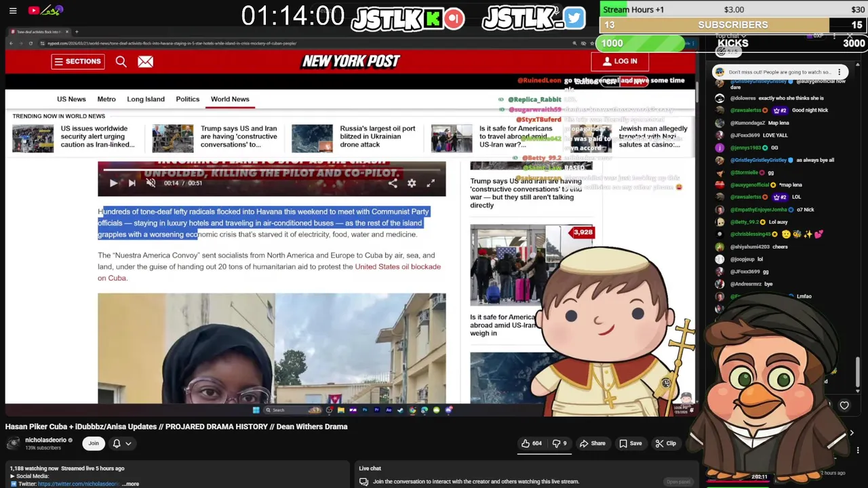Open the channel avatar for nicholasdeorio
868x488 pixels.
[13, 443]
